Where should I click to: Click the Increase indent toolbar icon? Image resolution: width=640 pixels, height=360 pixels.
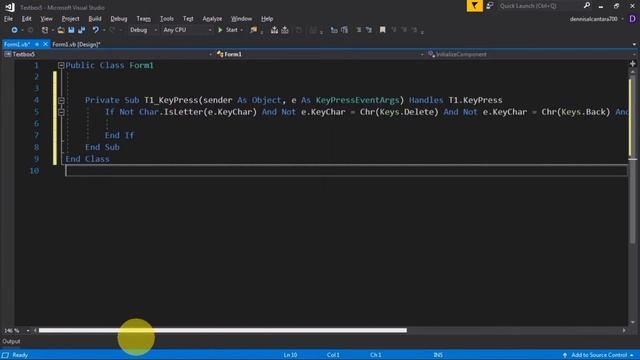coord(369,30)
